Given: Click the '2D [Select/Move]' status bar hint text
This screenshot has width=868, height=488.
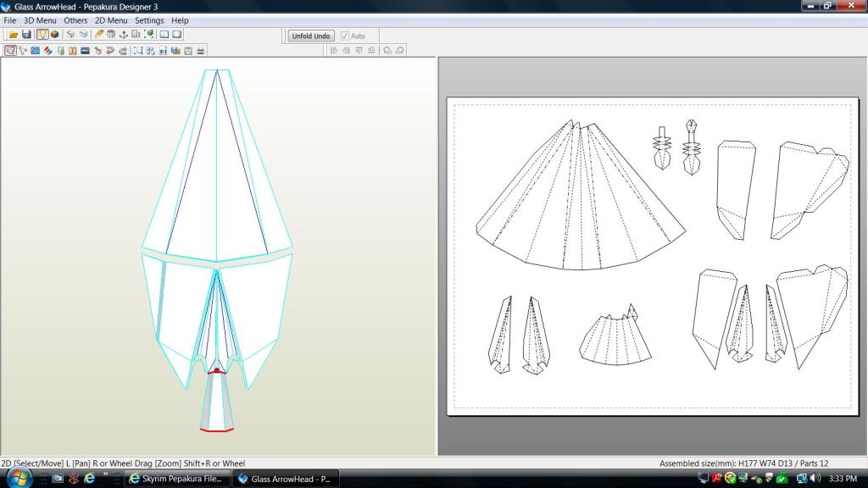Looking at the screenshot, I should point(31,463).
